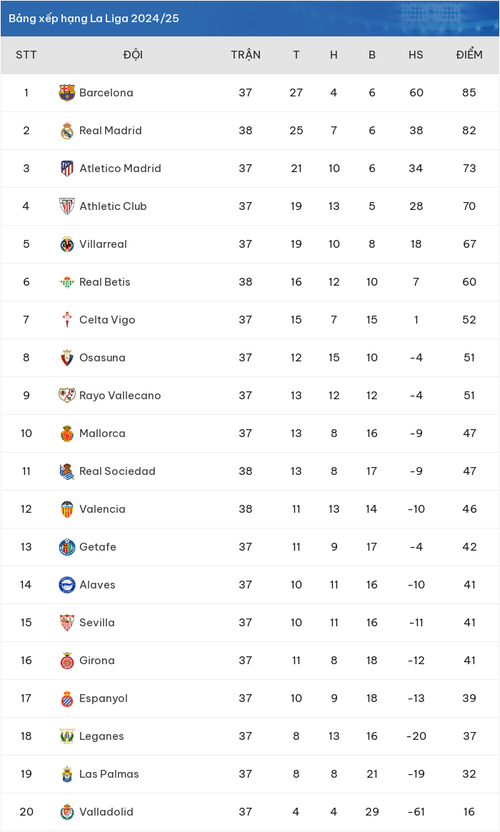Click the ĐIỂM column header
Screen dimensions: 500x832
click(469, 55)
